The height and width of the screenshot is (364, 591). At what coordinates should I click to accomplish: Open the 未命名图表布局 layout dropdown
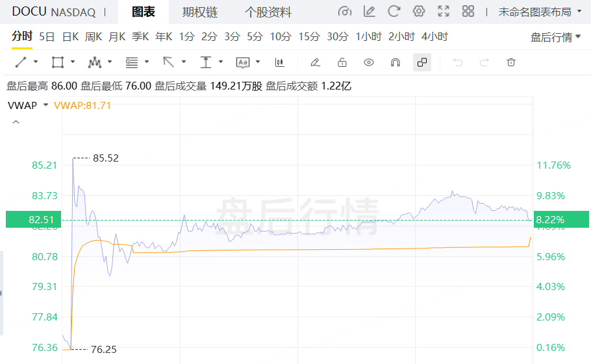coord(540,12)
